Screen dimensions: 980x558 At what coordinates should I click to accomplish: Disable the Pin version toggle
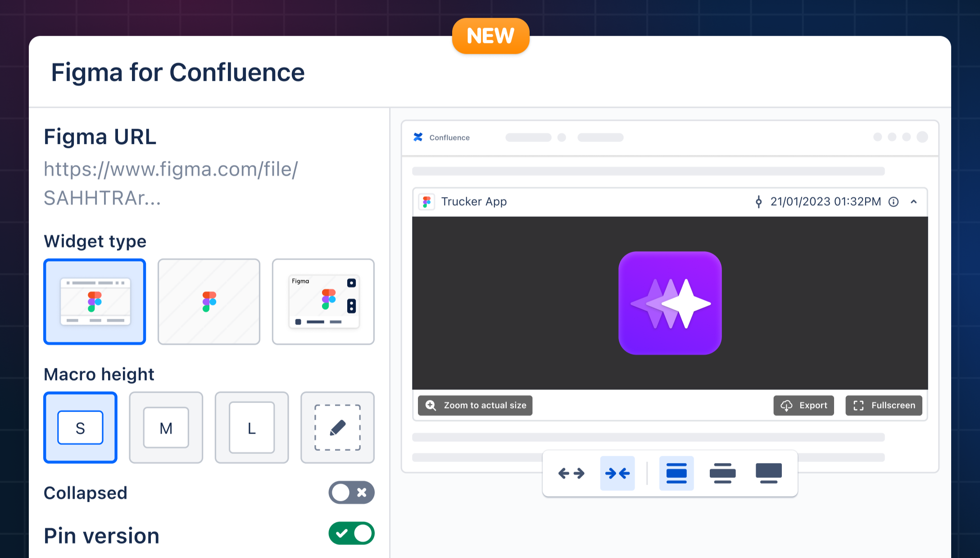(x=351, y=534)
